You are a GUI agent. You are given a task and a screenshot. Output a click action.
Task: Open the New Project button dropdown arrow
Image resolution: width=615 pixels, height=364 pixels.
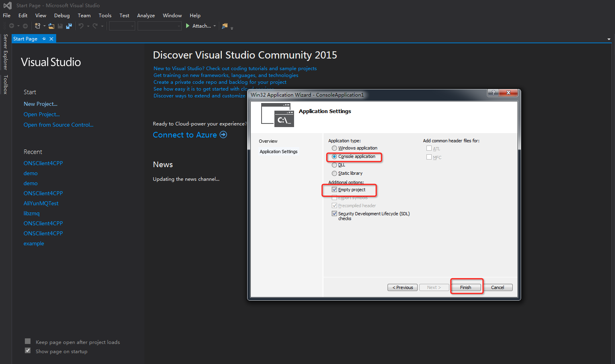(x=44, y=26)
